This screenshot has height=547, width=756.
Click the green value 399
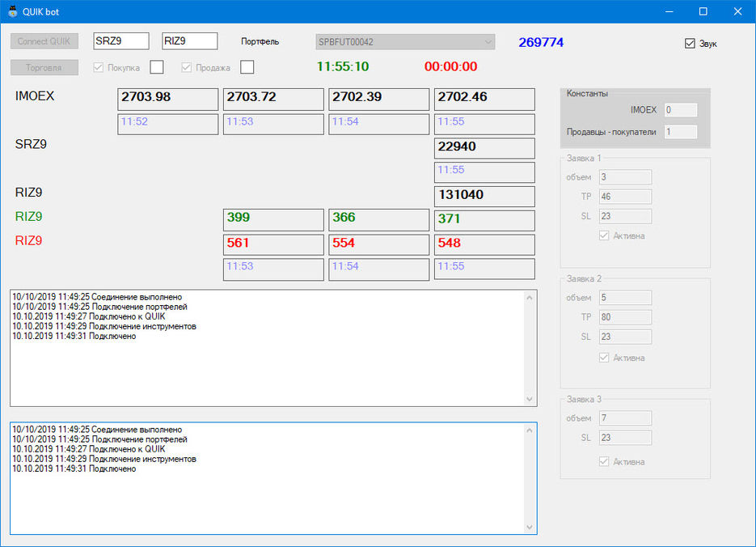click(x=273, y=220)
